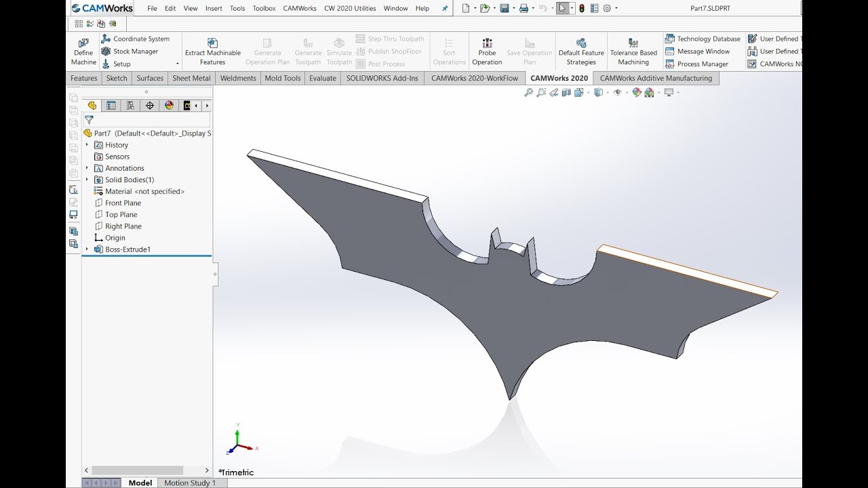868x488 pixels.
Task: Select the Evaluate tab
Action: click(323, 78)
